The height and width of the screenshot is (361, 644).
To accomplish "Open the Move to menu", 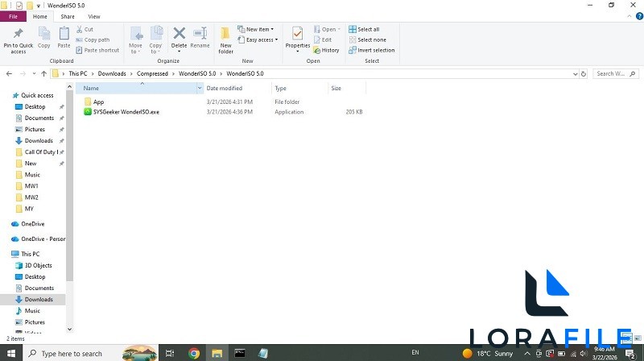I will [x=135, y=39].
